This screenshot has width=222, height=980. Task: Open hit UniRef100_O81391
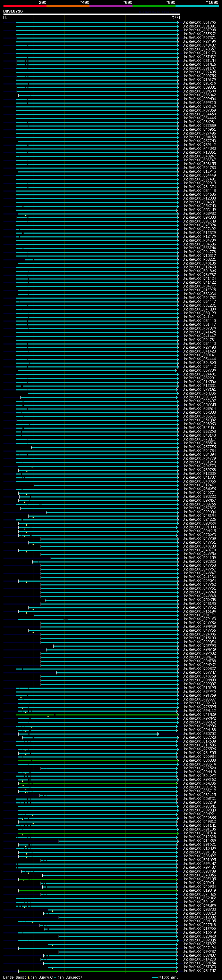(199, 26)
